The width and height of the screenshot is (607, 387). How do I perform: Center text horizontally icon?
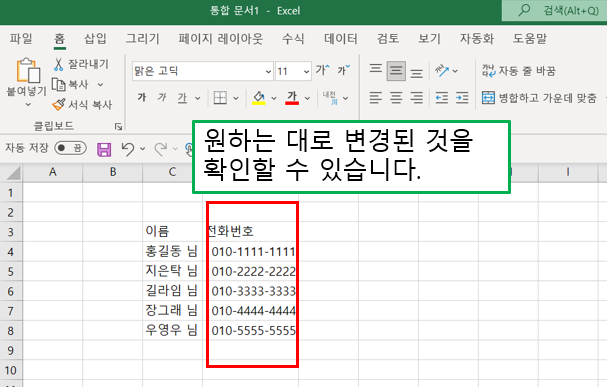tap(396, 98)
